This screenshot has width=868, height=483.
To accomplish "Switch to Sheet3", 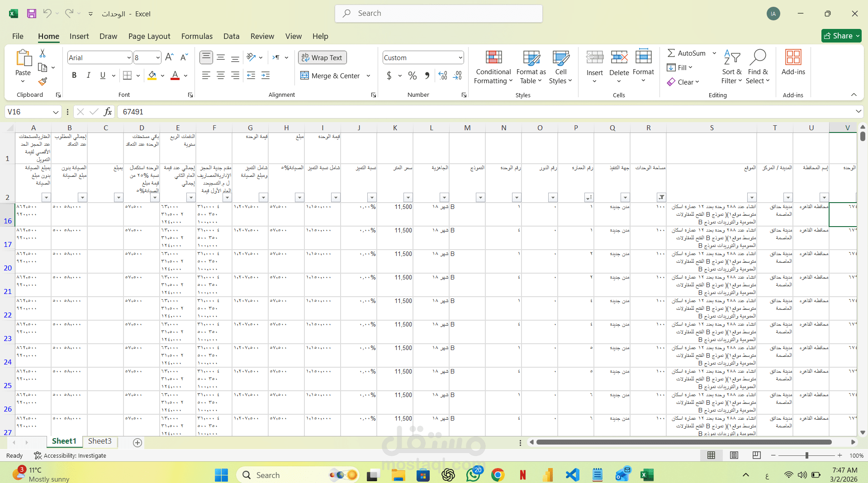I will 100,441.
